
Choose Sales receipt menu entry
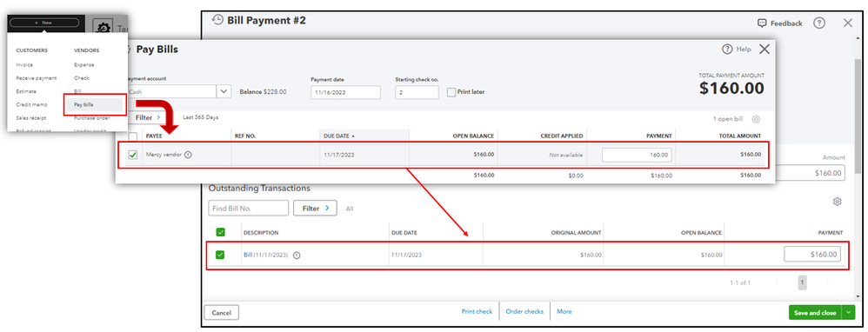(31, 118)
